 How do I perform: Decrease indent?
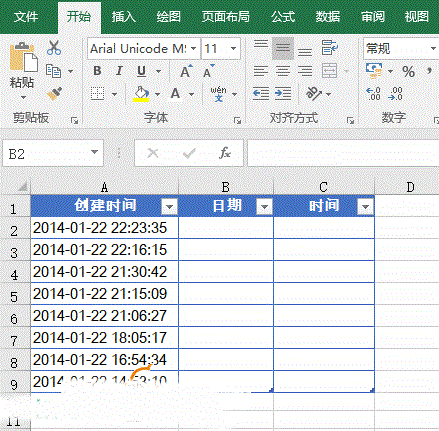click(x=261, y=94)
